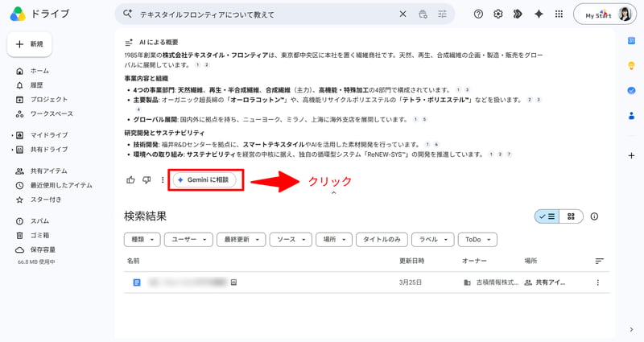Open the Google apps grid icon
Screen dimensions: 644x342
click(x=559, y=14)
